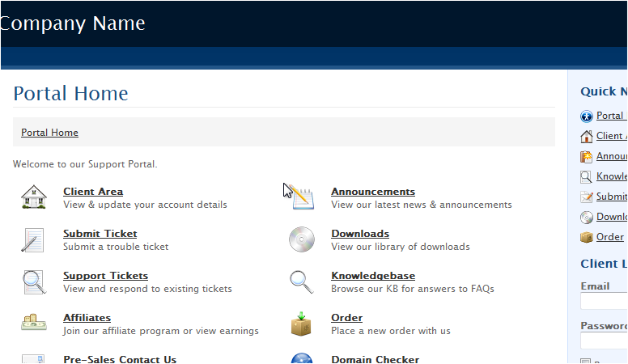Go to the Downloads link

pyautogui.click(x=360, y=234)
